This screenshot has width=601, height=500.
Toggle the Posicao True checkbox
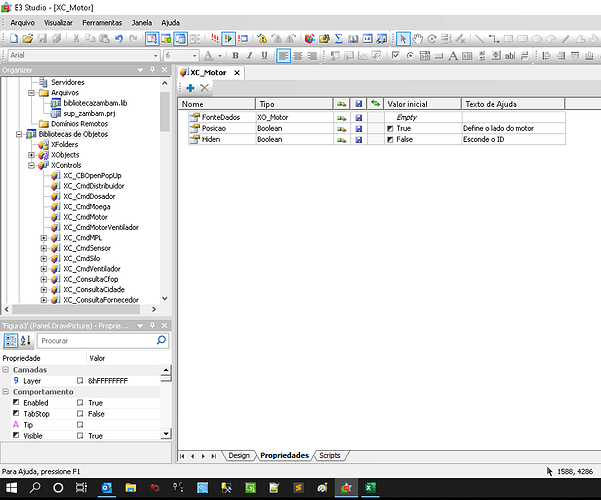(x=390, y=128)
